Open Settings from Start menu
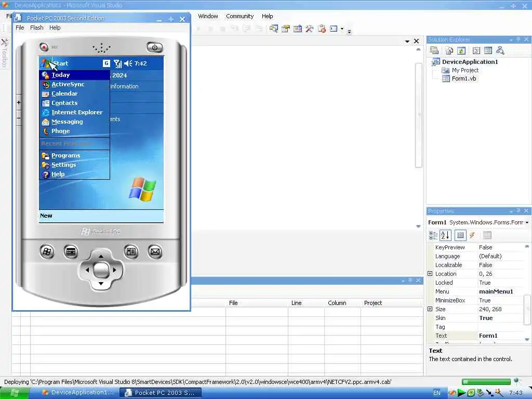 [x=75, y=165]
